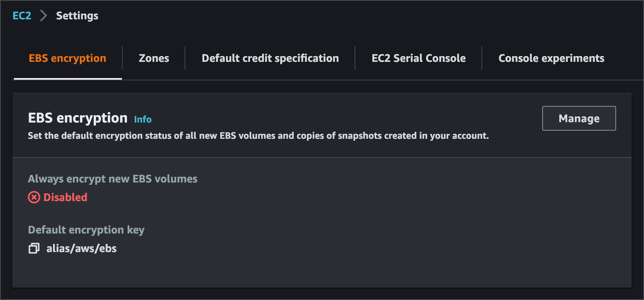
Task: Click the EBS encryption panel heading
Action: coord(77,118)
